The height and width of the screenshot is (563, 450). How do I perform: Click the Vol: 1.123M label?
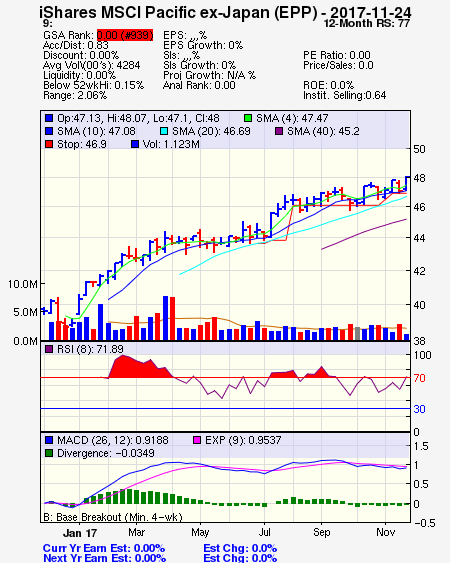(x=171, y=144)
